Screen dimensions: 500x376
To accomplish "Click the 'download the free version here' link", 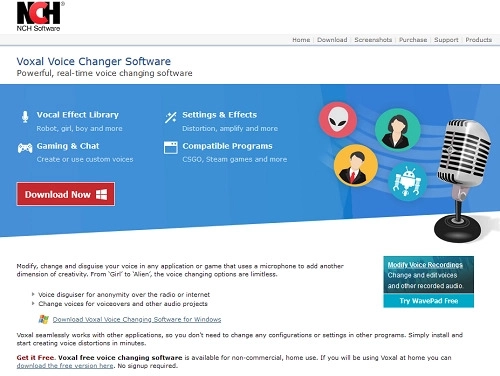I will click(x=65, y=366).
